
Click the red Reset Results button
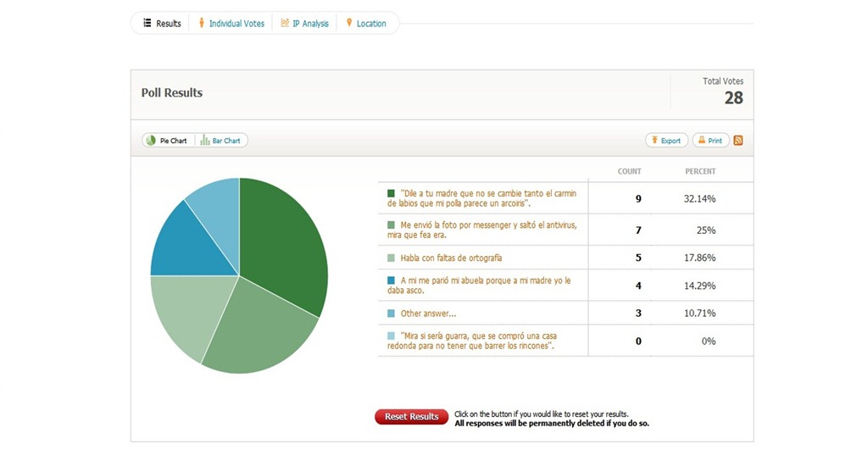411,417
